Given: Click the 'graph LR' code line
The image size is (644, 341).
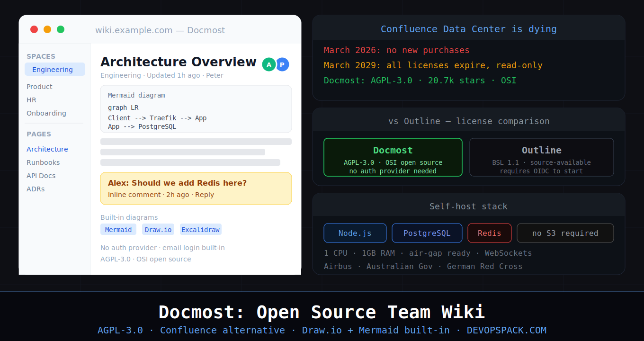Looking at the screenshot, I should (x=123, y=108).
